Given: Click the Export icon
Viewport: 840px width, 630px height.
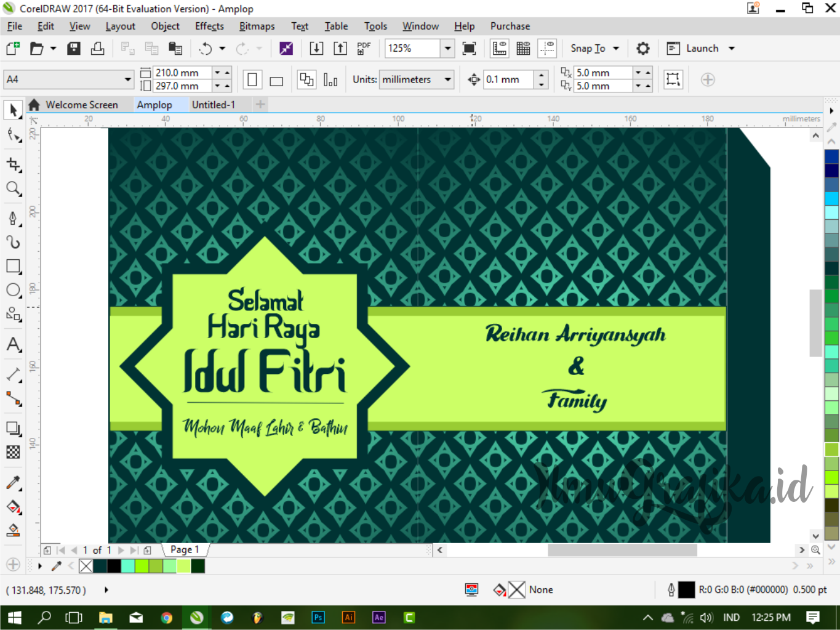Looking at the screenshot, I should click(x=340, y=48).
